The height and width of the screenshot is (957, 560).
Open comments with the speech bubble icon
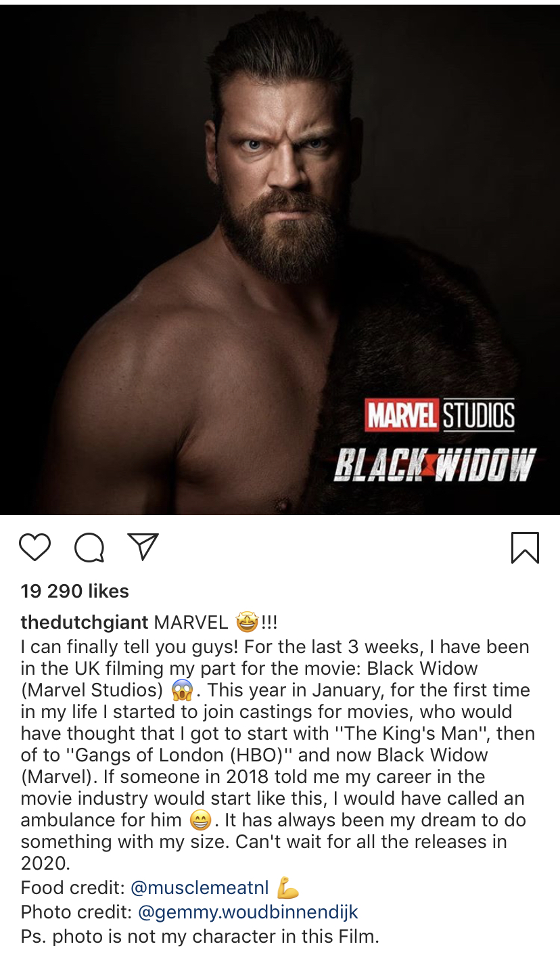pos(89,548)
